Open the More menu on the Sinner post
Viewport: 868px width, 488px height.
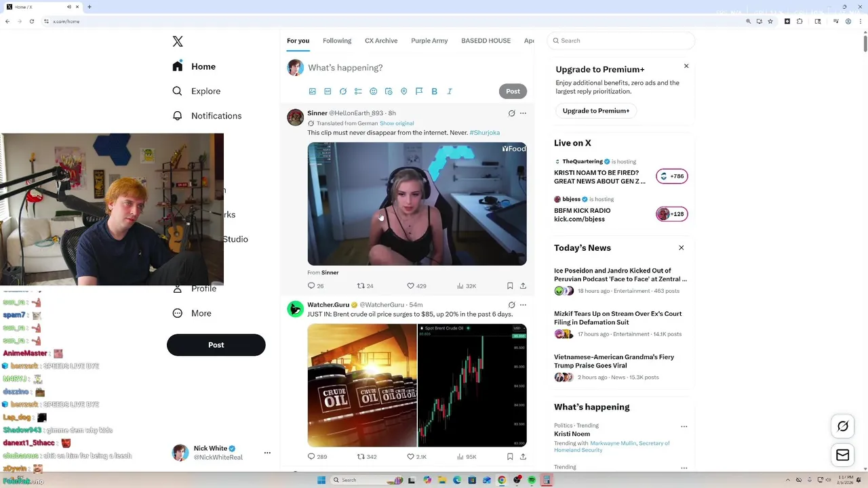pyautogui.click(x=523, y=113)
